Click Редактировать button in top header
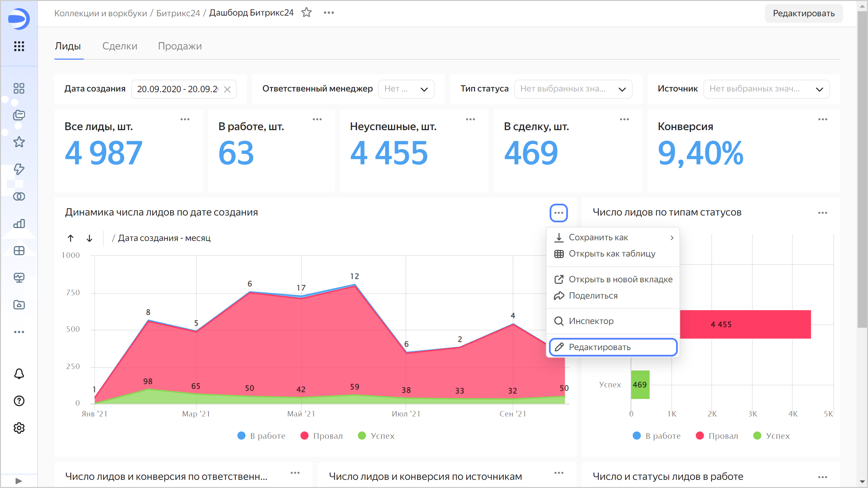Image resolution: width=868 pixels, height=488 pixels. click(x=804, y=13)
